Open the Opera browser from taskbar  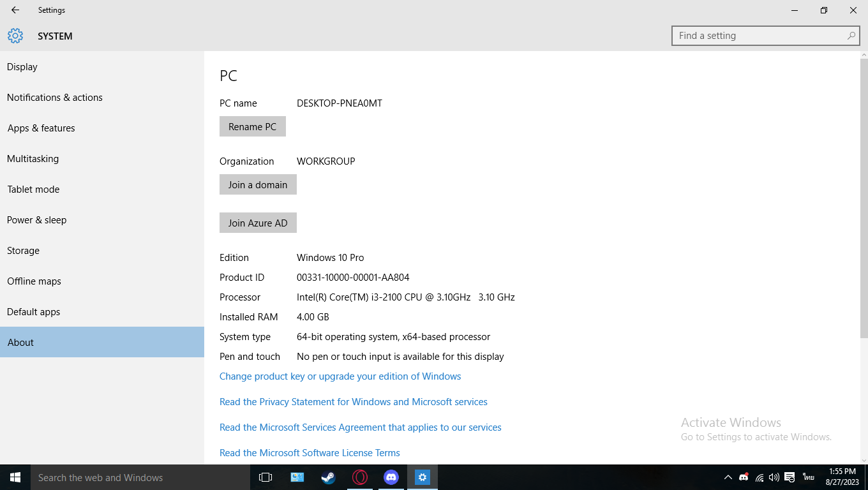[360, 477]
